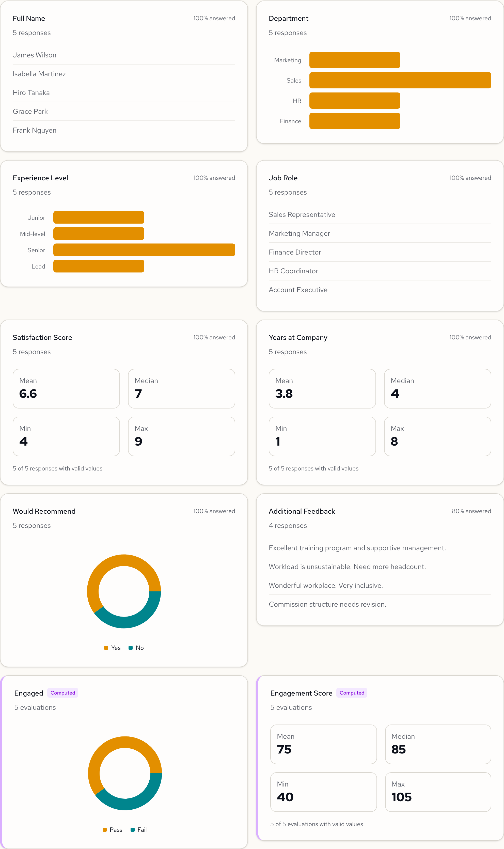Click the Senior bar in Experience Level chart
Image resolution: width=504 pixels, height=849 pixels.
(144, 250)
